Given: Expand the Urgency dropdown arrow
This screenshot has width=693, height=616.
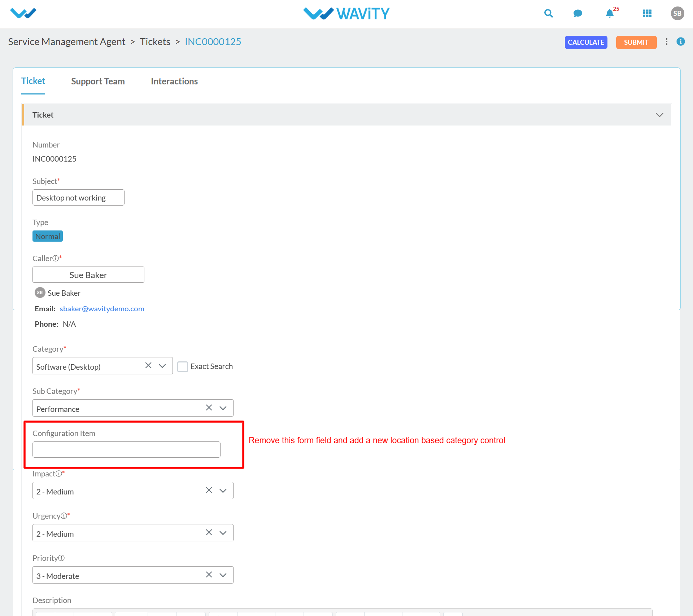Looking at the screenshot, I should pos(223,533).
